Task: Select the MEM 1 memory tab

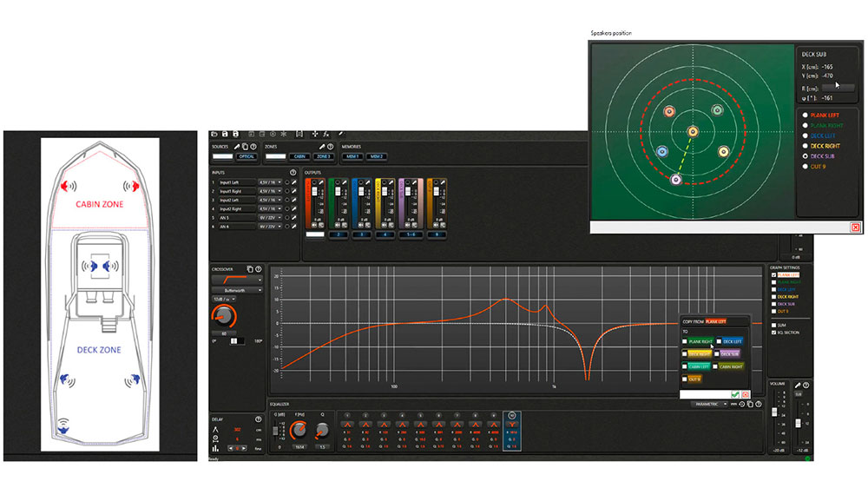Action: (x=352, y=157)
